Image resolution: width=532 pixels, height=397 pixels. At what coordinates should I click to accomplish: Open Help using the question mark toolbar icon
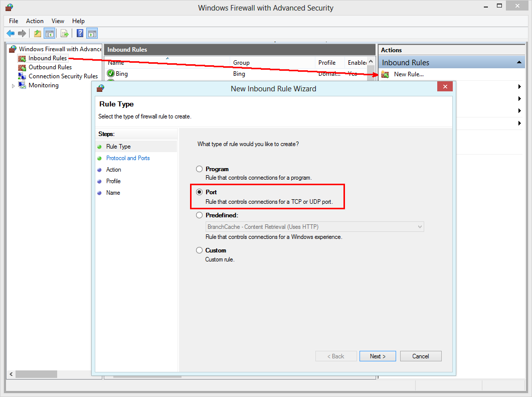(x=80, y=33)
